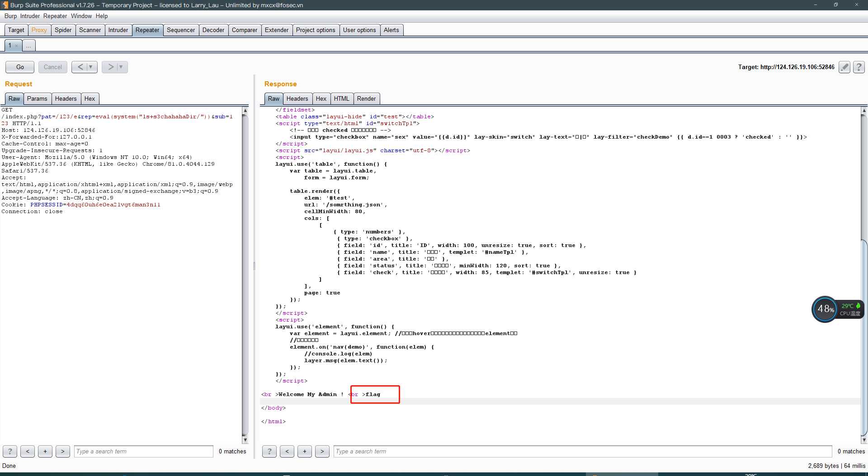Image resolution: width=868 pixels, height=476 pixels.
Task: Click the PHPSESSID cookie line
Action: (81, 205)
